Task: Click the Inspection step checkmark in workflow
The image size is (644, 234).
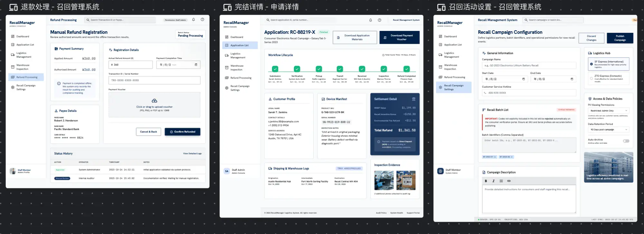Action: [x=384, y=69]
